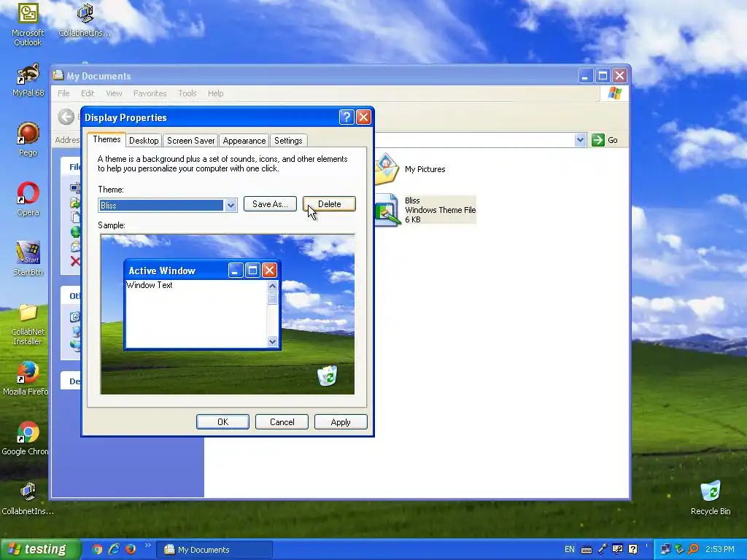Launch Chrome from the quick launch bar
The width and height of the screenshot is (747, 560).
(97, 549)
